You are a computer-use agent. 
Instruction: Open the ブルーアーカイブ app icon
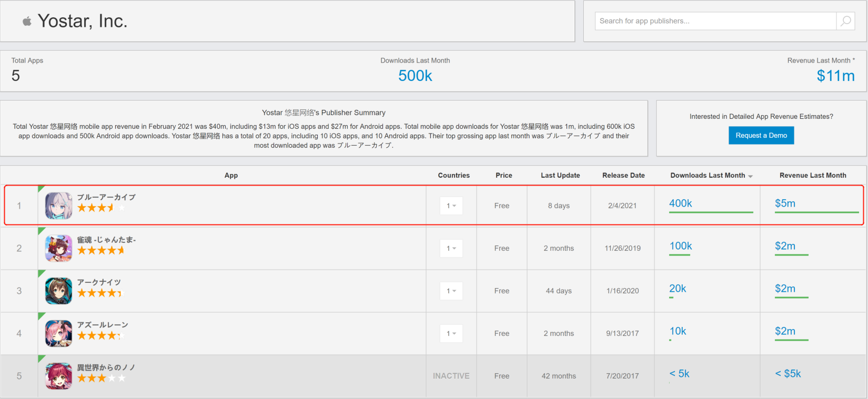(x=59, y=206)
